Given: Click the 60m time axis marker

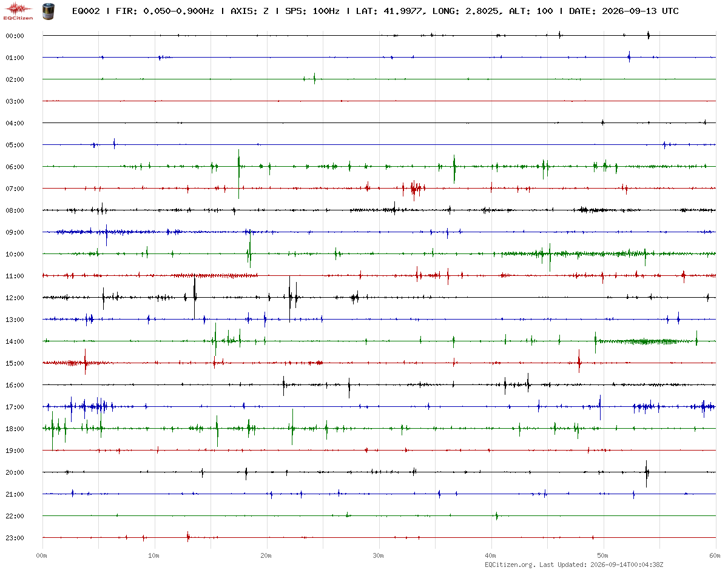Looking at the screenshot, I should 715,555.
